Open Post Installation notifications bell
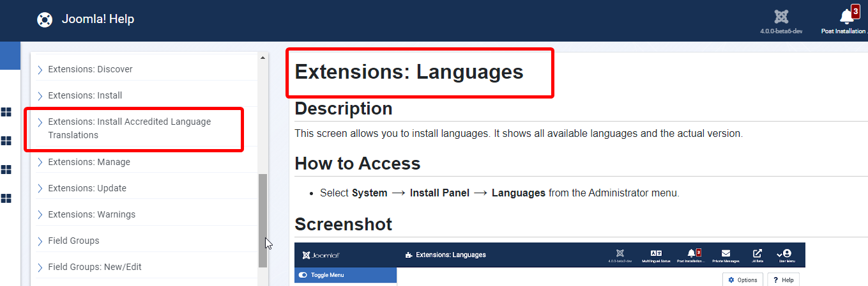 pyautogui.click(x=847, y=17)
